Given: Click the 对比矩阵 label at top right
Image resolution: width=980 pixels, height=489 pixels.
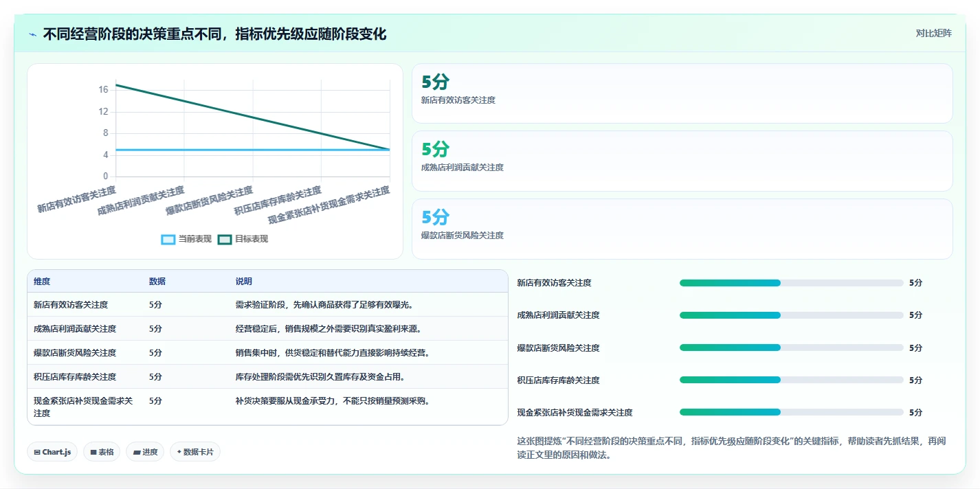Looking at the screenshot, I should (933, 34).
